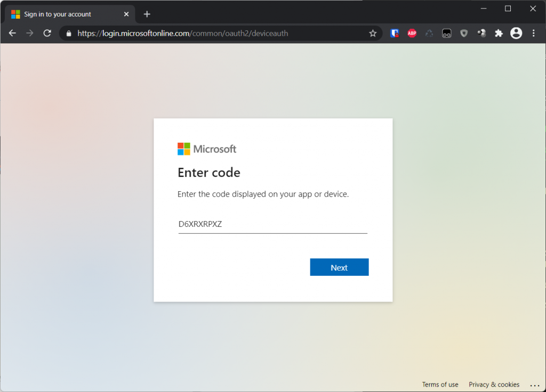
Task: Bookmark this page with the star
Action: coord(373,34)
